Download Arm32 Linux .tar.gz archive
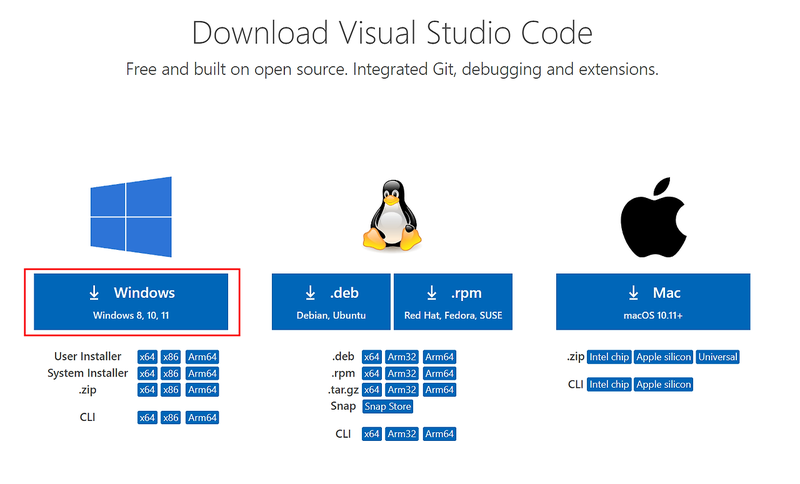 pyautogui.click(x=402, y=390)
